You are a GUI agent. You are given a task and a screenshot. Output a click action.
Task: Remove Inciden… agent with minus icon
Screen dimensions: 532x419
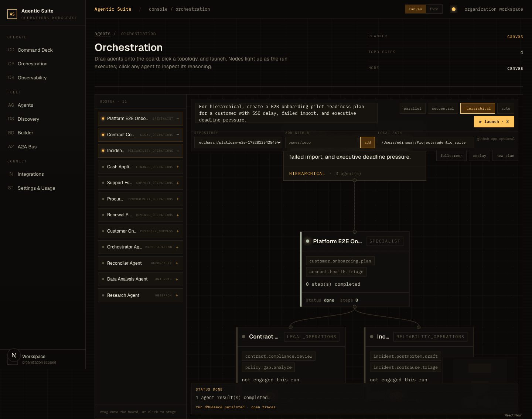click(178, 151)
